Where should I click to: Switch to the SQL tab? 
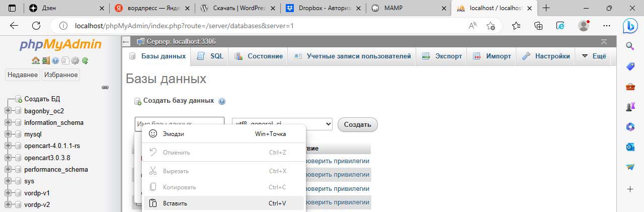tap(210, 56)
